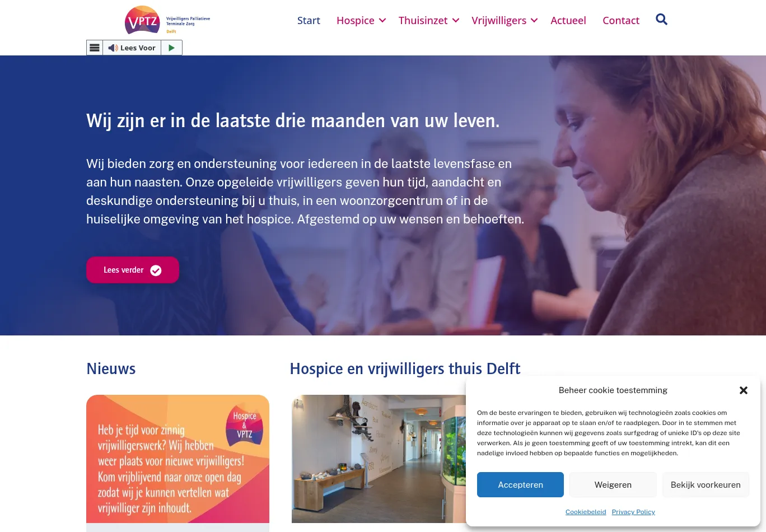The image size is (766, 532).
Task: Open the search magnifier icon
Action: [x=661, y=20]
